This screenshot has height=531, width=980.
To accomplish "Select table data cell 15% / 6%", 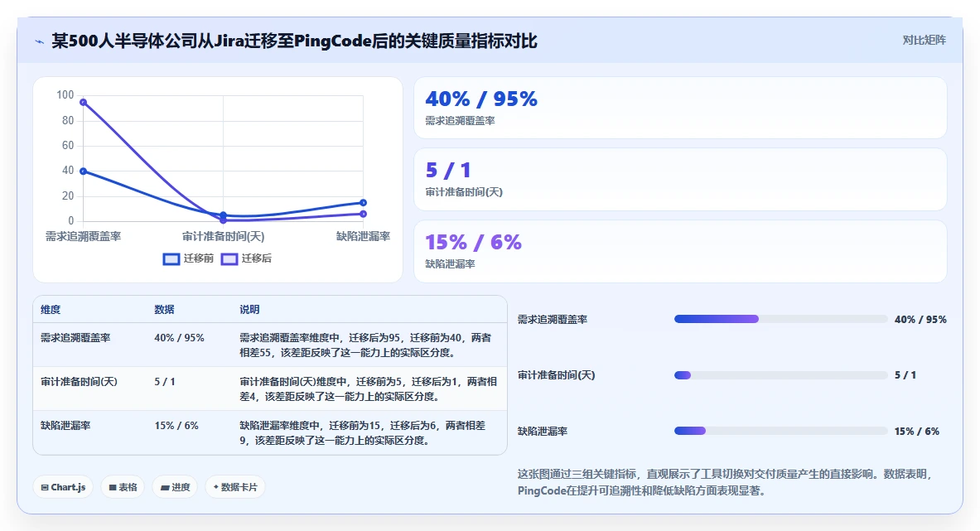I will coord(177,426).
